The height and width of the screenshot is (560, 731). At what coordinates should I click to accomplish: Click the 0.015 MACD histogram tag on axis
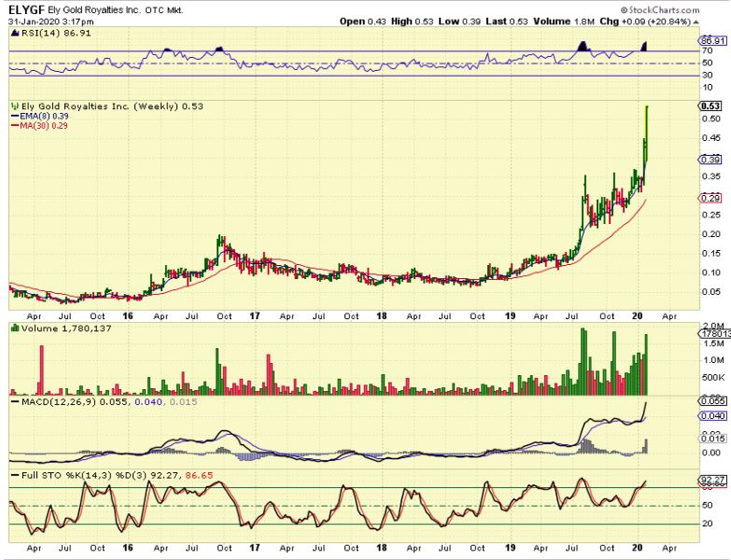713,439
